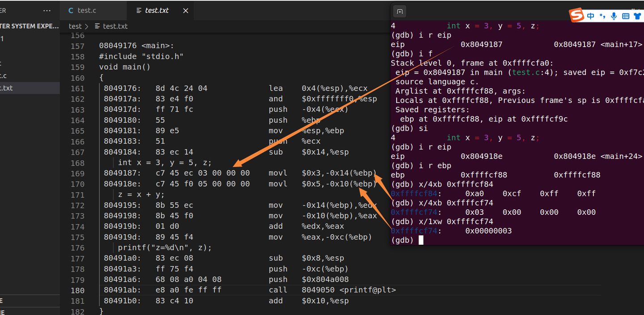Open the Sogou skin/shirt menu

(x=637, y=16)
